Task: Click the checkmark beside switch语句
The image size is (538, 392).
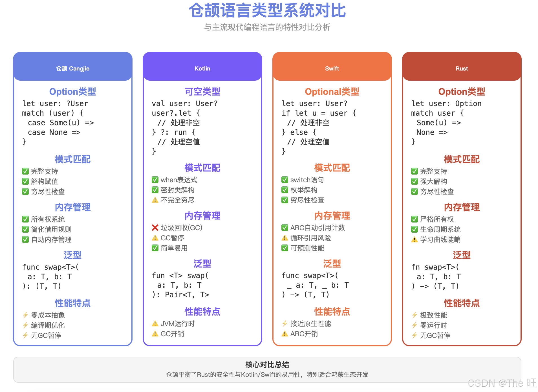Action: (285, 180)
